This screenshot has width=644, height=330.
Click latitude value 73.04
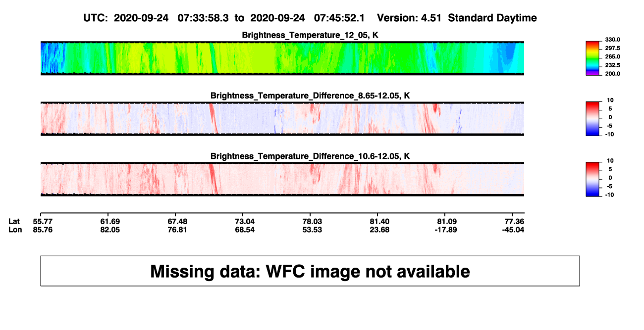pyautogui.click(x=244, y=222)
